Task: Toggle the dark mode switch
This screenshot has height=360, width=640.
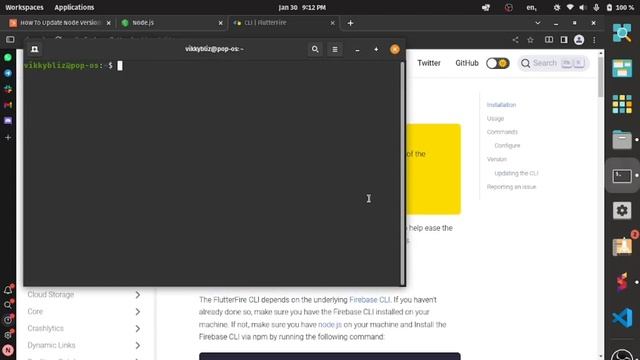Action: pos(498,63)
